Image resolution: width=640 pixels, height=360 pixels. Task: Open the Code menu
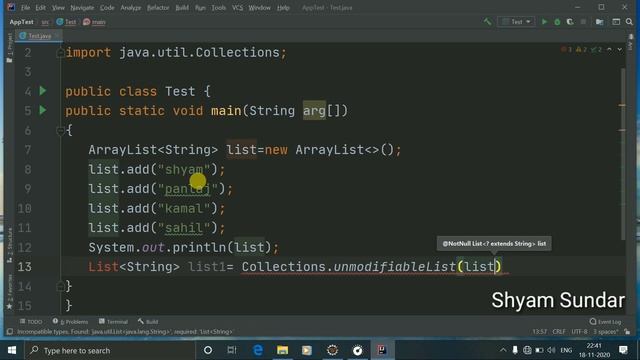(x=107, y=7)
